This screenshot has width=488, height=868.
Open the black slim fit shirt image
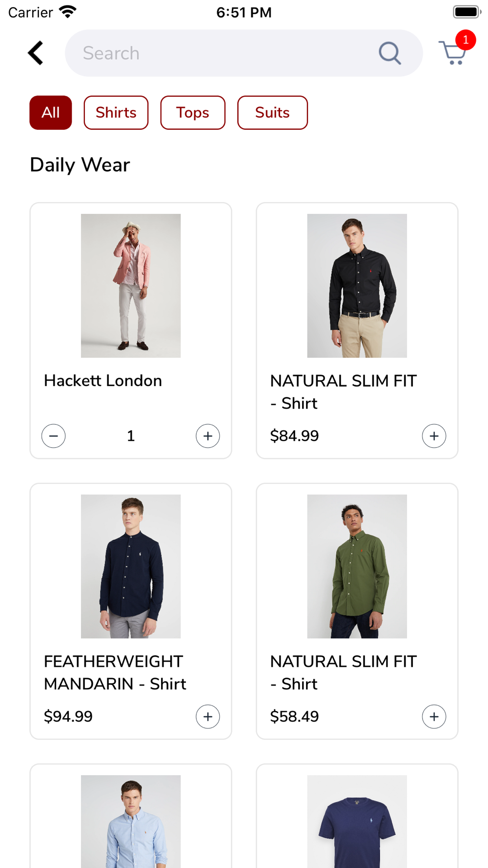click(x=357, y=286)
